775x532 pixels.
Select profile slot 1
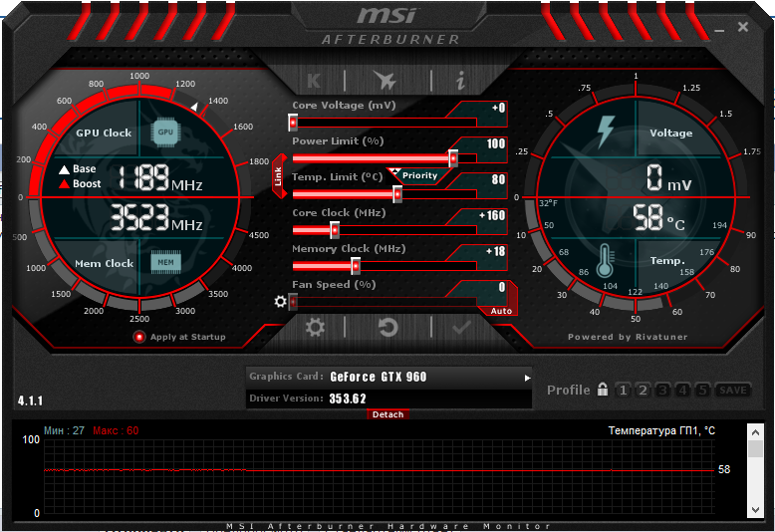[x=623, y=390]
